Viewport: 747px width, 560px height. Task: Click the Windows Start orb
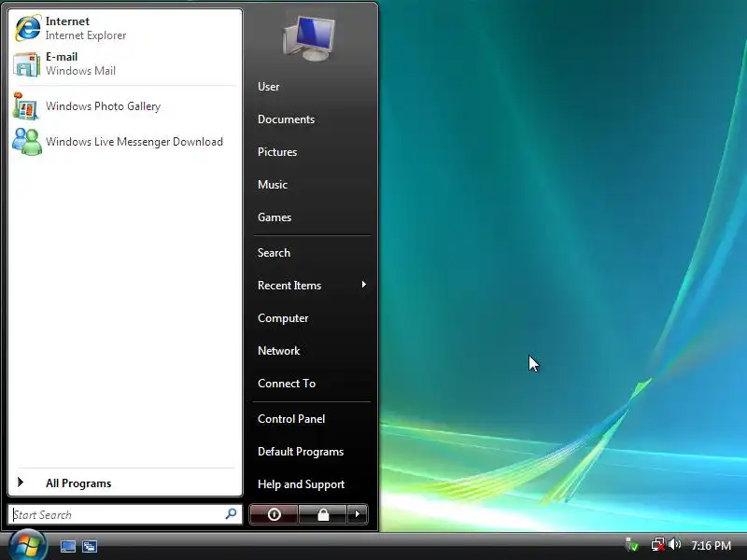click(27, 546)
